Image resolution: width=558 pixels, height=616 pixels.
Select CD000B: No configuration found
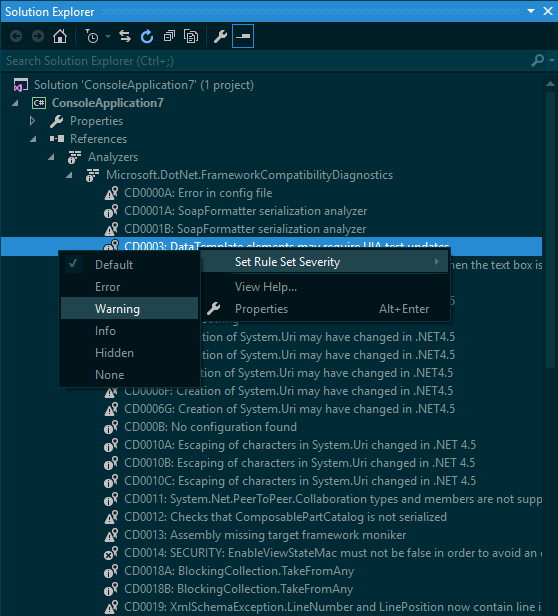pos(210,427)
